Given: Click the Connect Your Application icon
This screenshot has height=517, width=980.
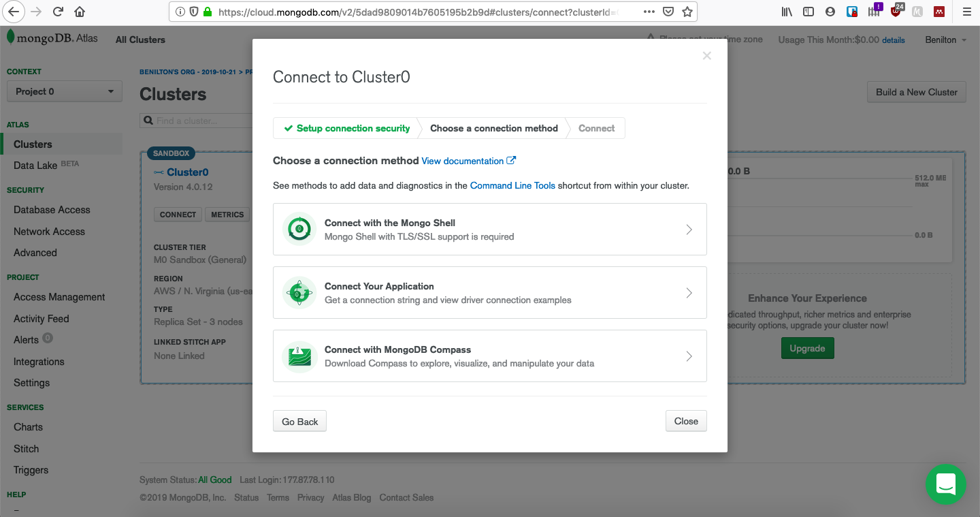Looking at the screenshot, I should point(299,292).
